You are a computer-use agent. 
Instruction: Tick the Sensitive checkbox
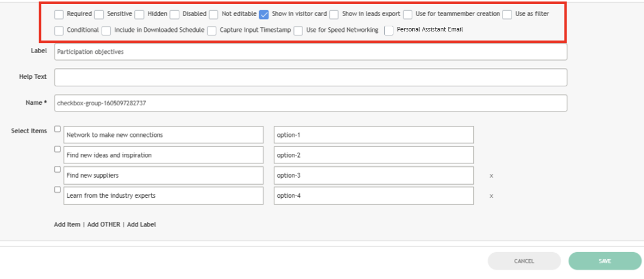[99, 14]
